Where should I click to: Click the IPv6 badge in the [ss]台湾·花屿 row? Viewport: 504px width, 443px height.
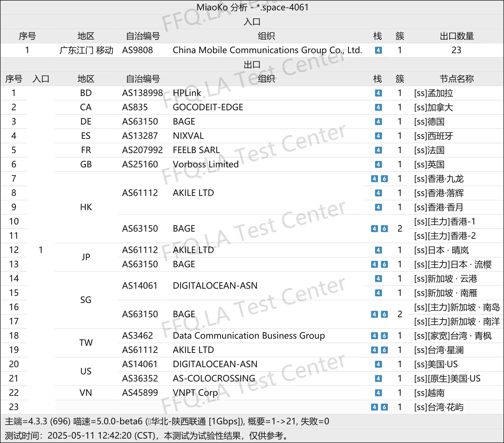click(384, 407)
